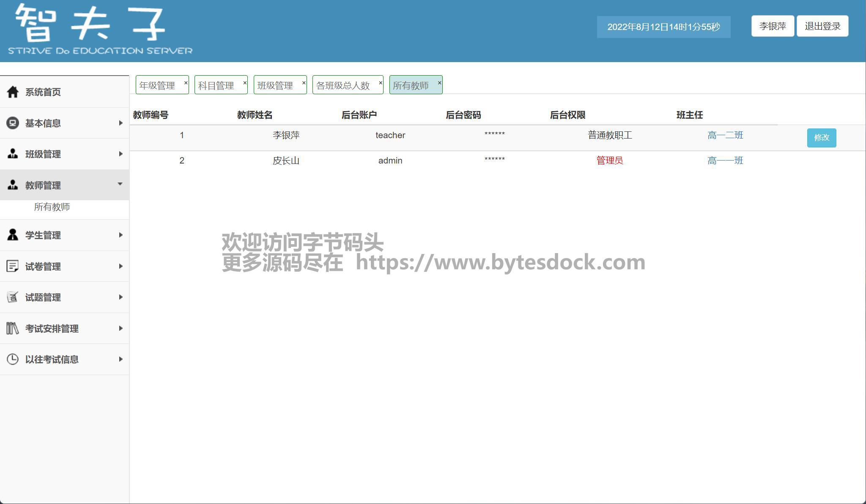Image resolution: width=866 pixels, height=504 pixels.
Task: Click the 学生管理 student icon
Action: [13, 235]
